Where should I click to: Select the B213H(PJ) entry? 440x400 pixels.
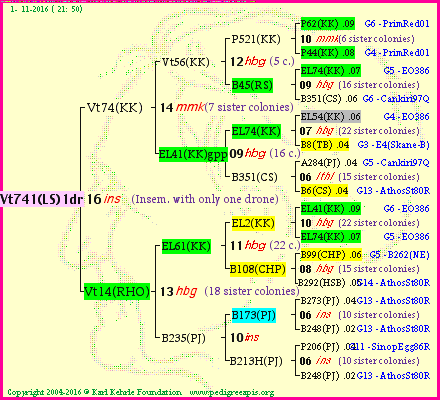click(x=256, y=361)
